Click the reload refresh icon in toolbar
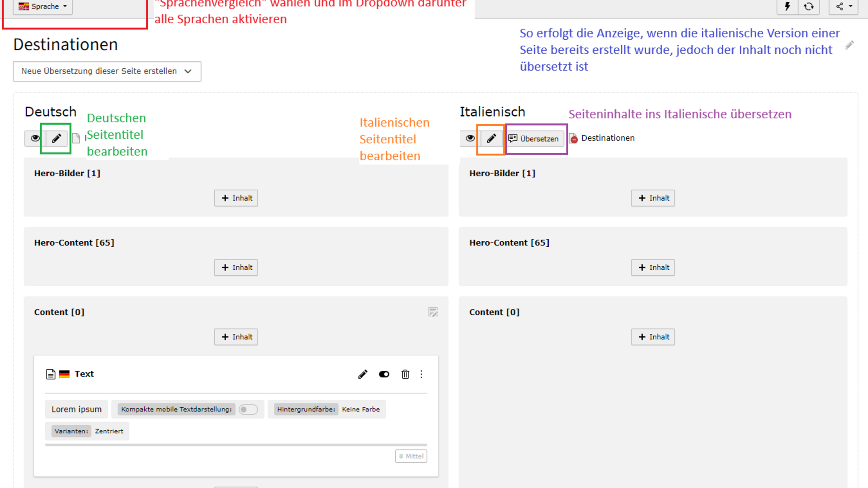Screen dimensions: 868x488 tap(809, 6)
